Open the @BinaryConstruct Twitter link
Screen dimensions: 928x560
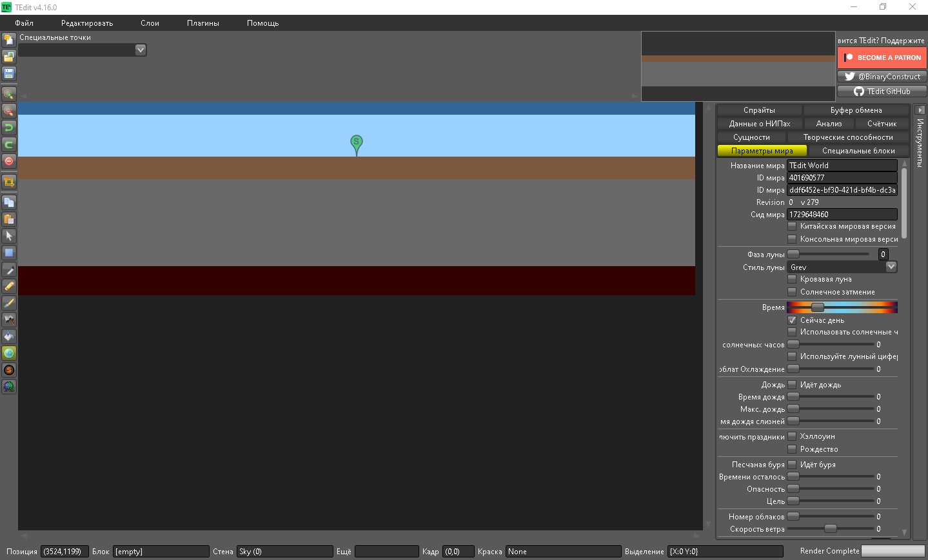tap(882, 77)
